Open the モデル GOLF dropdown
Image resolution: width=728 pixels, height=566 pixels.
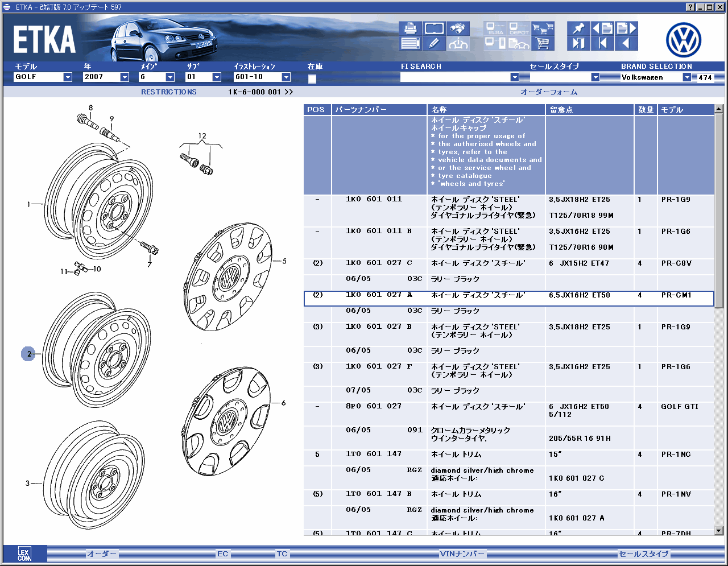[x=68, y=77]
